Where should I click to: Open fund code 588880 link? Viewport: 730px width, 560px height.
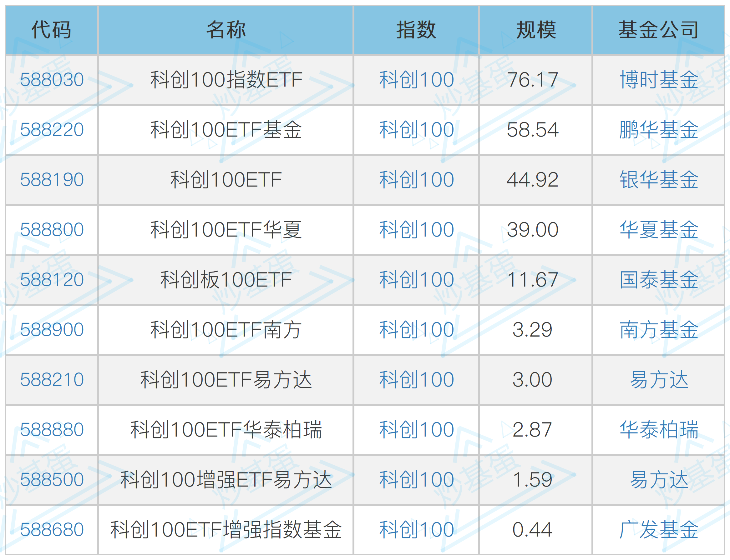(x=52, y=430)
